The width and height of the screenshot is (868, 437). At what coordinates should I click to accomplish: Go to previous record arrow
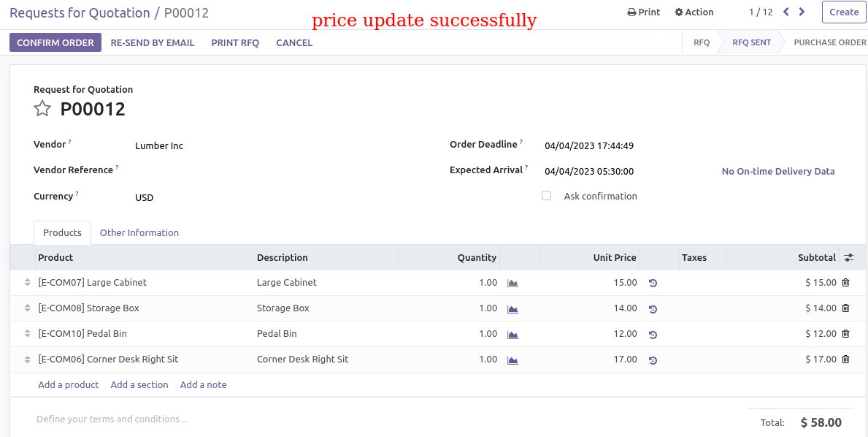786,12
